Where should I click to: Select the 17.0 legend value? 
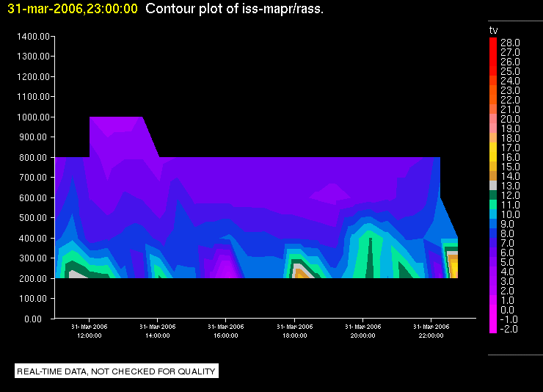510,148
